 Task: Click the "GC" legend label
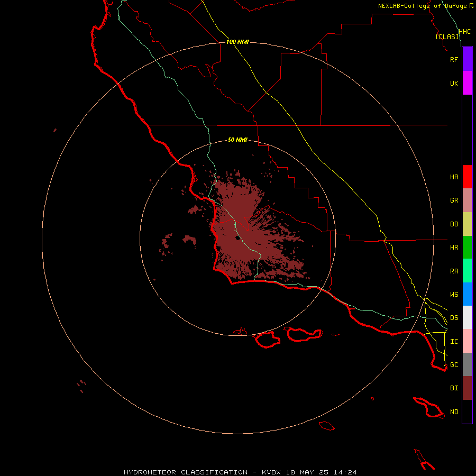(454, 364)
